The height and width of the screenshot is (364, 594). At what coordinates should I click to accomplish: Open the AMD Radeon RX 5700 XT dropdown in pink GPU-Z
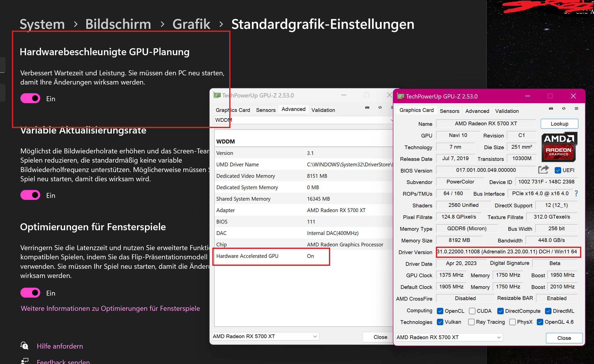(499, 337)
